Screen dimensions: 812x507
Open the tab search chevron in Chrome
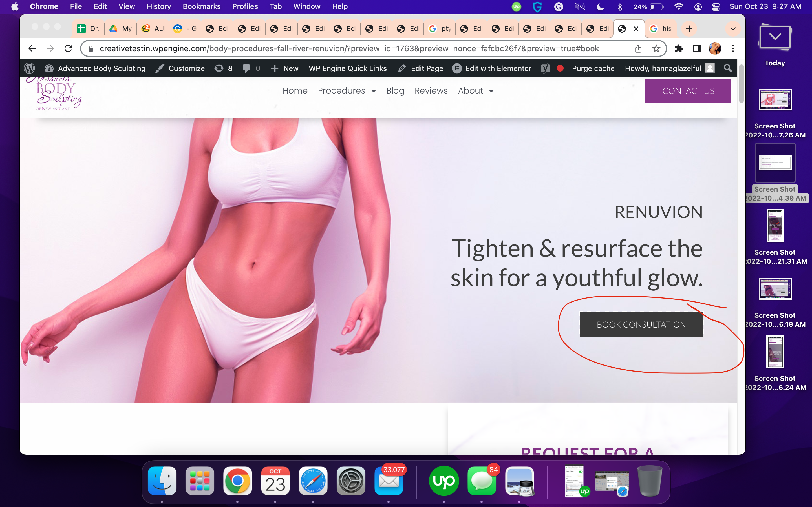[x=733, y=29]
